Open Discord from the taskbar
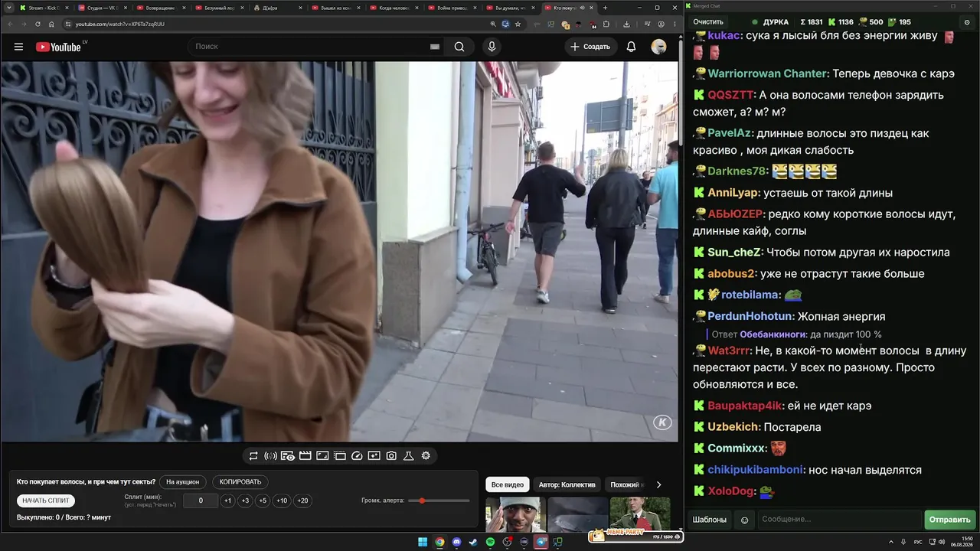Screen dimensions: 980x551 457,543
